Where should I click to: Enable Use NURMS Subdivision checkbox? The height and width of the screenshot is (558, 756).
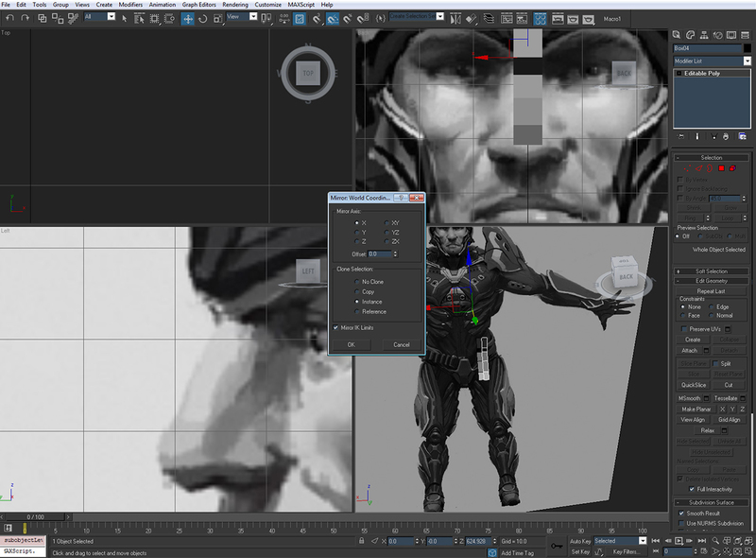(x=681, y=523)
